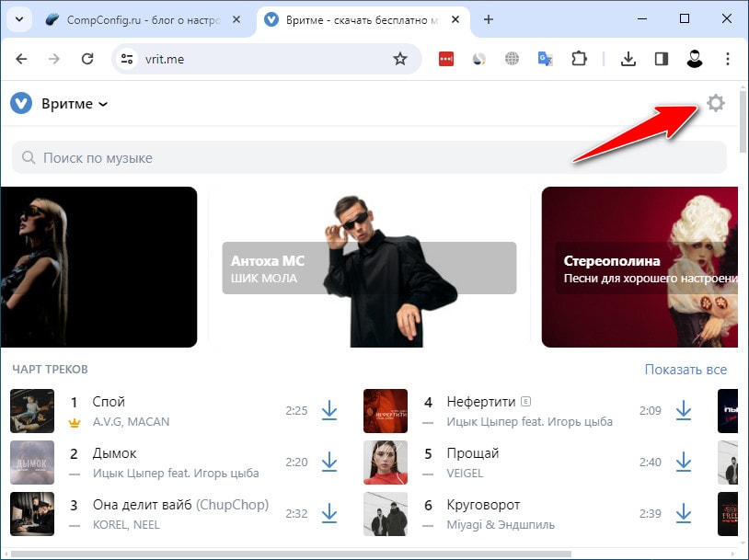Image resolution: width=749 pixels, height=560 pixels.
Task: Open Chrome three-dot menu
Action: (x=728, y=59)
